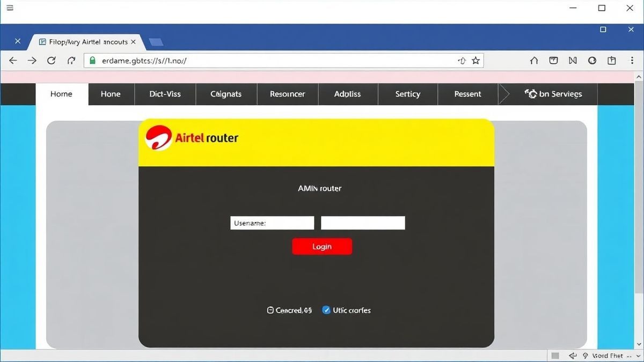Click the scrollbar down arrow

click(639, 344)
